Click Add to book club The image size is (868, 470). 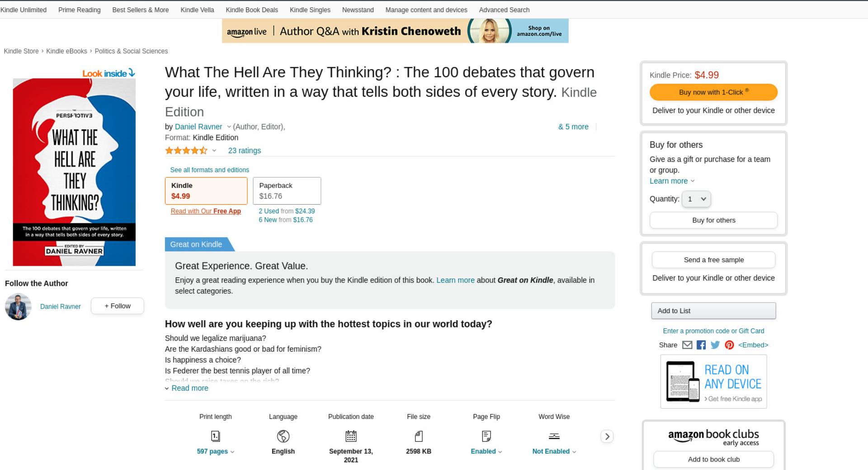click(x=713, y=460)
